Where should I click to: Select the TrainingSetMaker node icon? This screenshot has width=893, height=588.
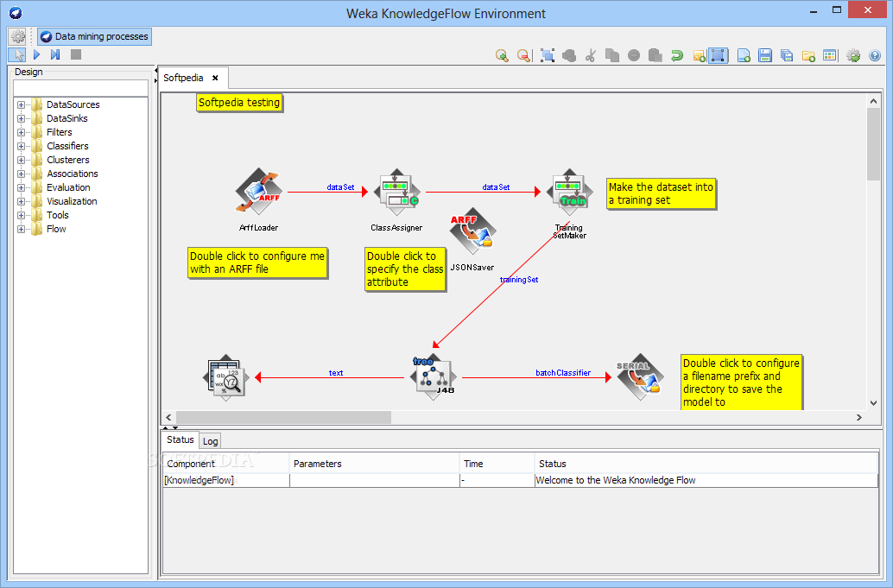pyautogui.click(x=569, y=192)
